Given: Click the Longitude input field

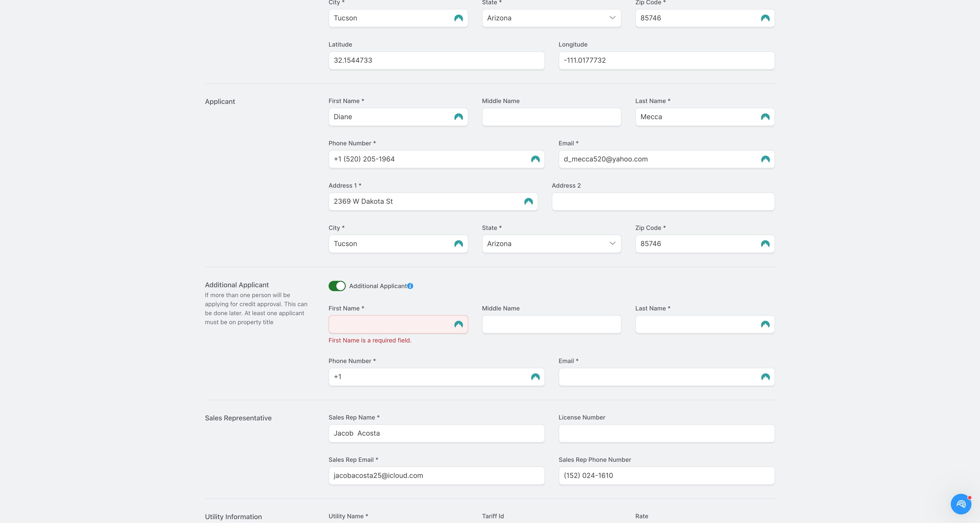Looking at the screenshot, I should click(666, 60).
